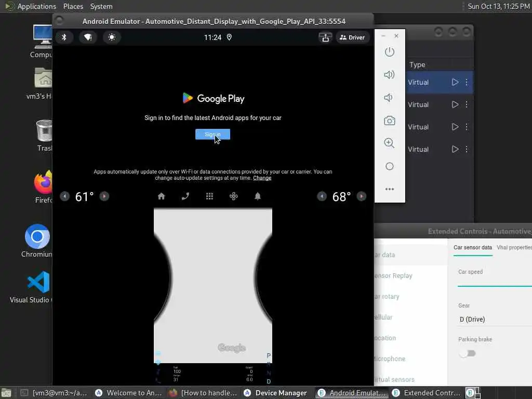Switch to the Car sensor data tab
532x399 pixels.
(x=473, y=247)
